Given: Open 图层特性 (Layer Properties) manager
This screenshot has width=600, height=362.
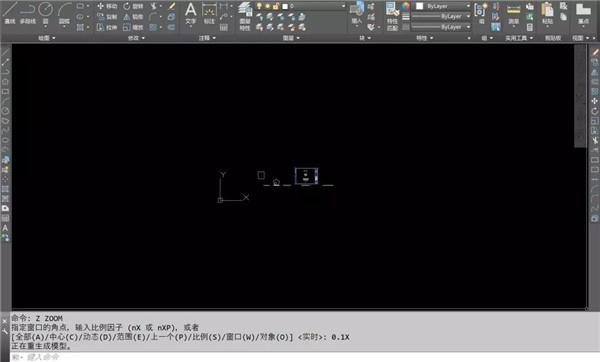Looking at the screenshot, I should (x=245, y=16).
